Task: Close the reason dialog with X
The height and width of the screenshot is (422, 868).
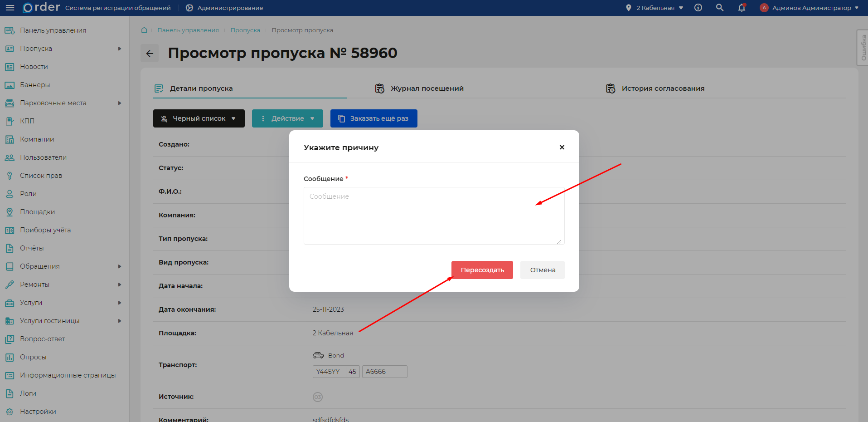Action: point(562,147)
